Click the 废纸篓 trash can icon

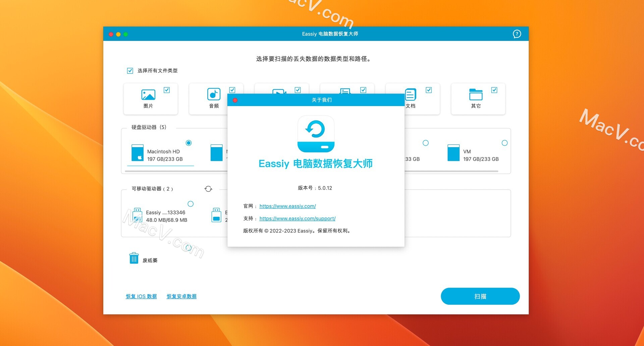[x=134, y=258]
